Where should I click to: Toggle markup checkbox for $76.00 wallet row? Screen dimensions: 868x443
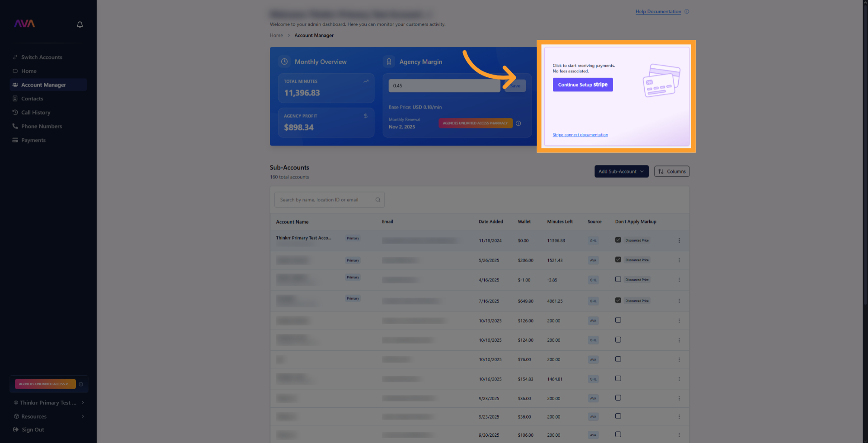tap(618, 359)
